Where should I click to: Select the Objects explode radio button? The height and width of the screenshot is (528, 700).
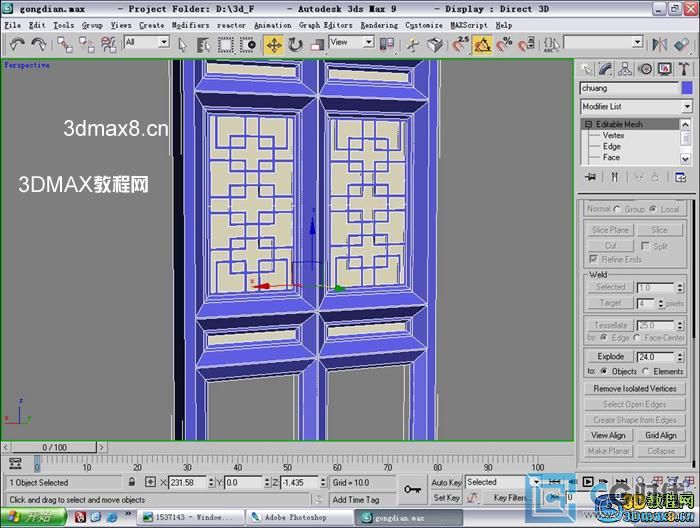point(604,371)
